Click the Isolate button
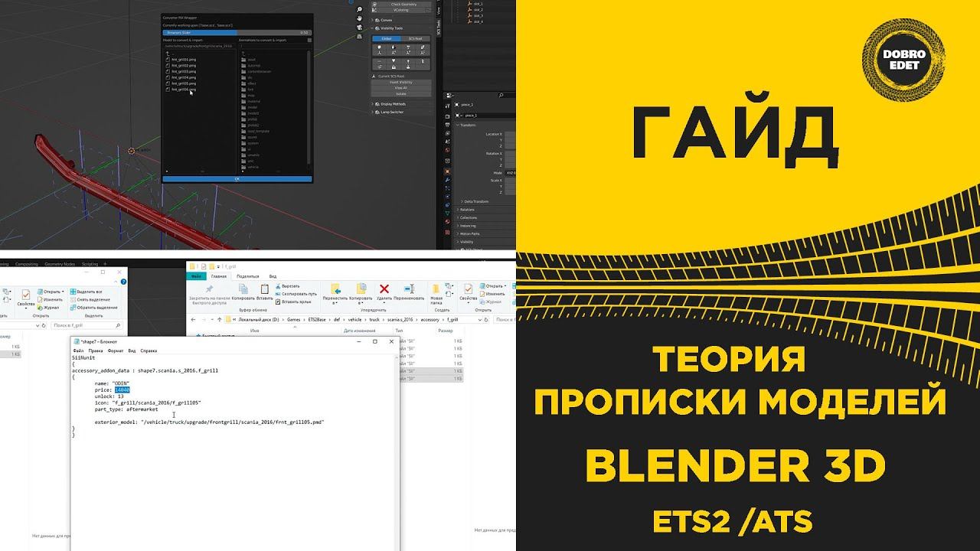The height and width of the screenshot is (551, 980). point(400,93)
